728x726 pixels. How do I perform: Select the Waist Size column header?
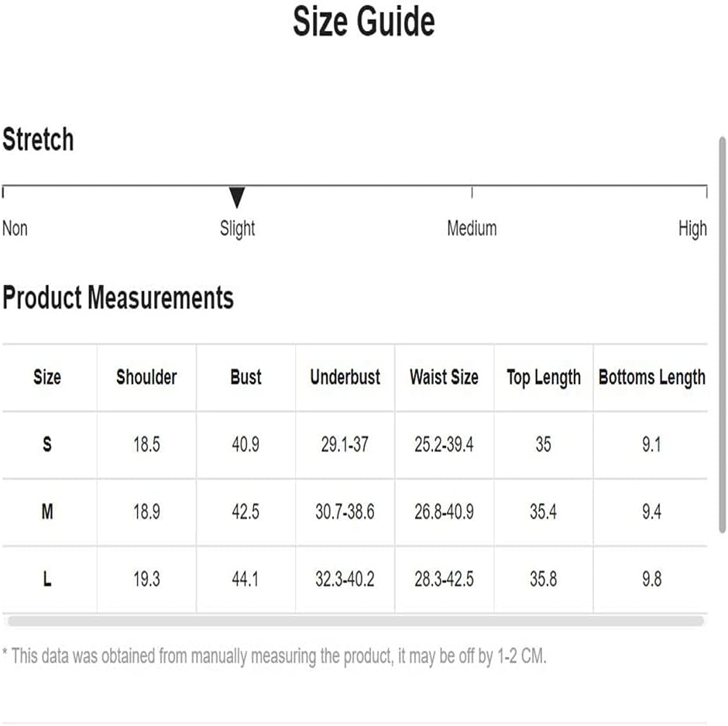[444, 377]
